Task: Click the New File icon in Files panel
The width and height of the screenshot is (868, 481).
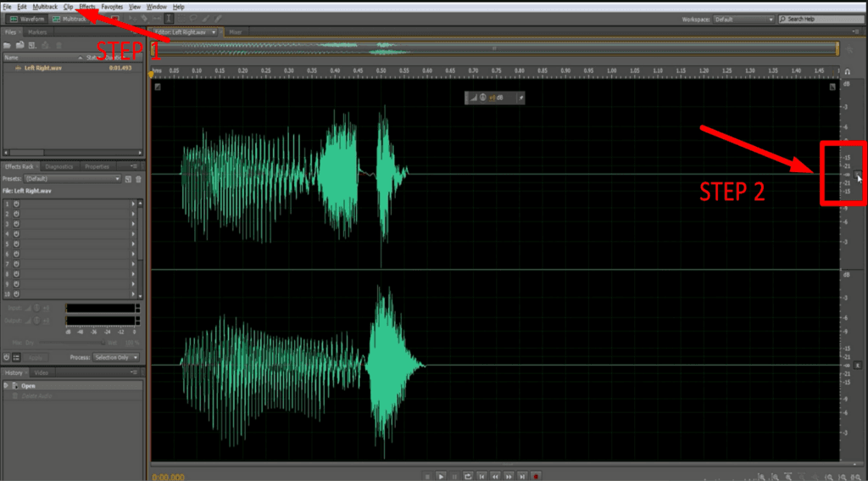Action: click(x=32, y=45)
